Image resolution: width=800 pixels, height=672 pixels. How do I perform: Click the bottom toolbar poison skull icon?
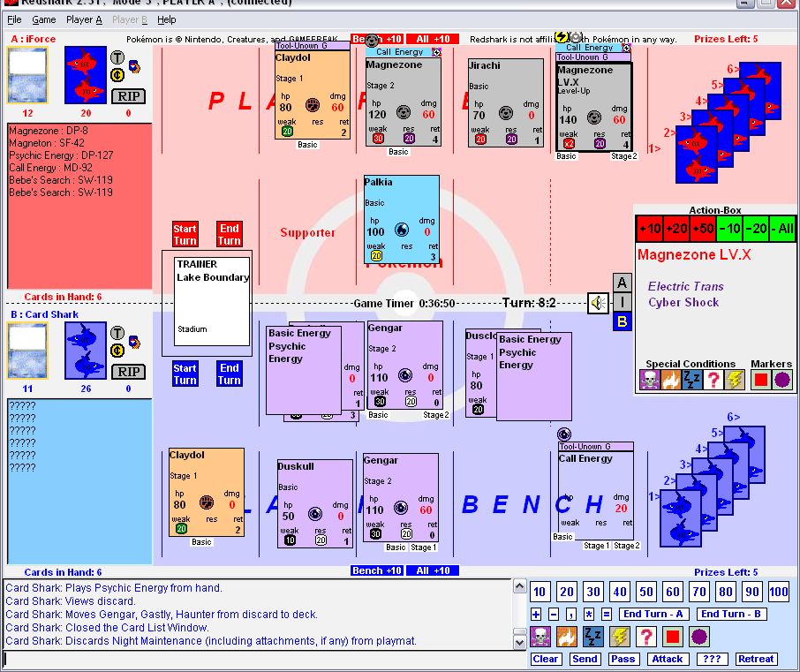tap(540, 637)
